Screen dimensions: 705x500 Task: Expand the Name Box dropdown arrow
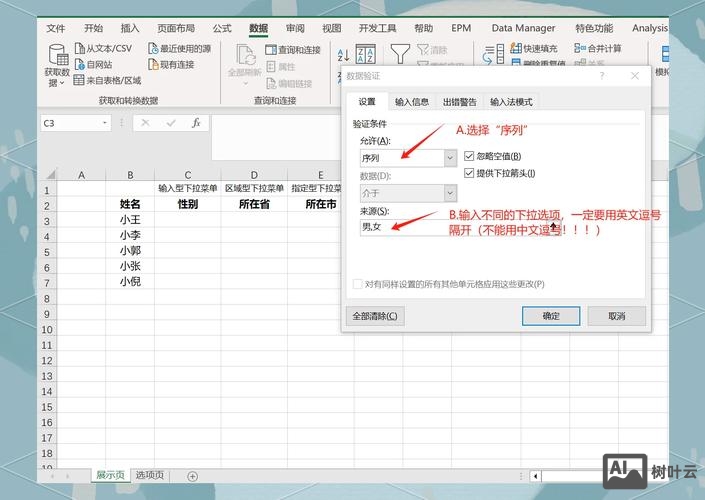click(x=105, y=123)
